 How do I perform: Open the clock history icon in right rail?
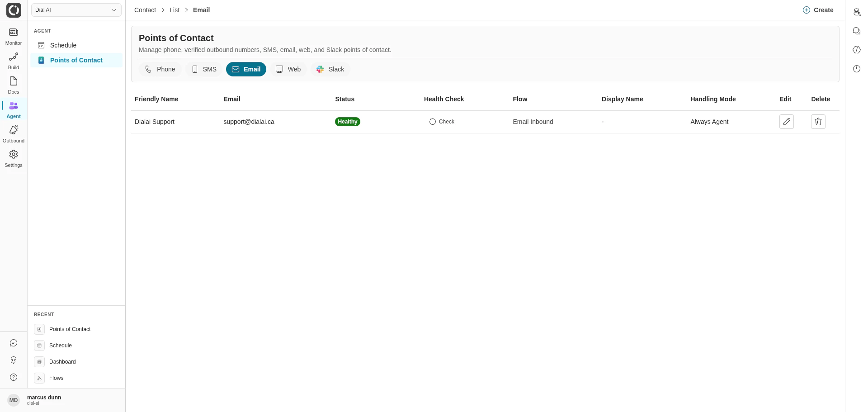(857, 69)
